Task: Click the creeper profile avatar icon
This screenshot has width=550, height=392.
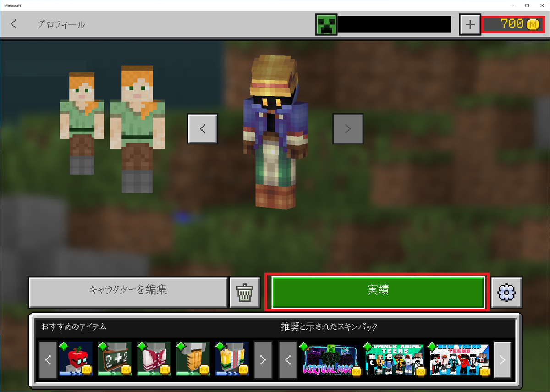Action: (x=326, y=24)
